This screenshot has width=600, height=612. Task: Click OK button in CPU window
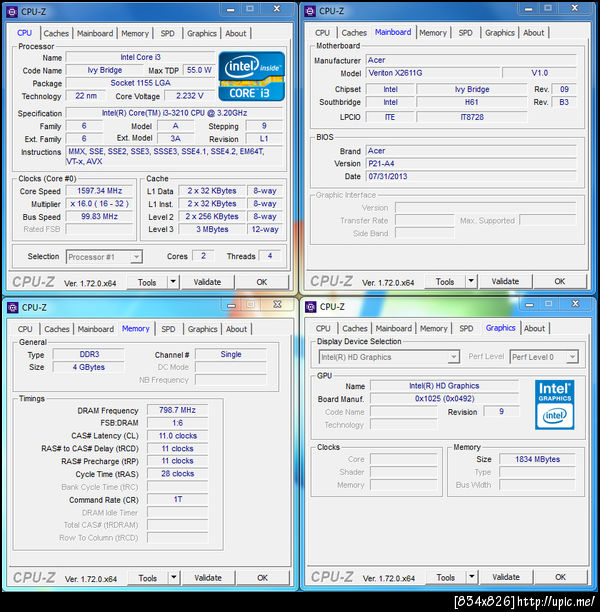coord(262,282)
